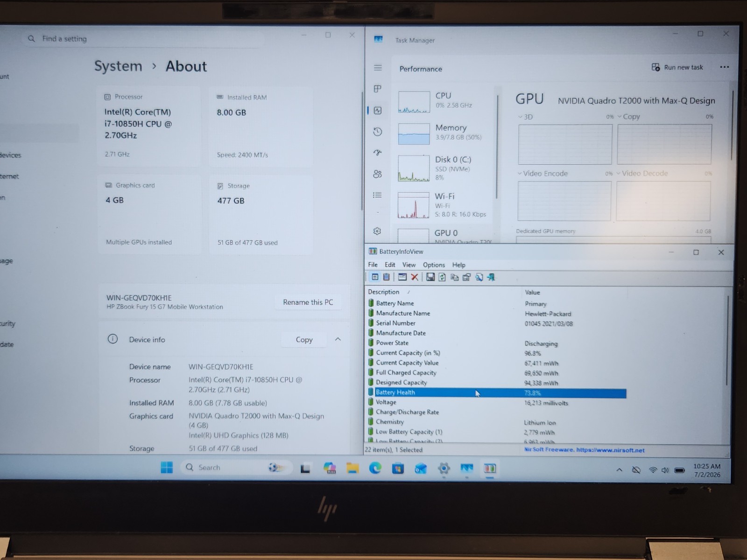Open Wi-Fi network tray icon
The image size is (747, 560).
[x=653, y=470]
